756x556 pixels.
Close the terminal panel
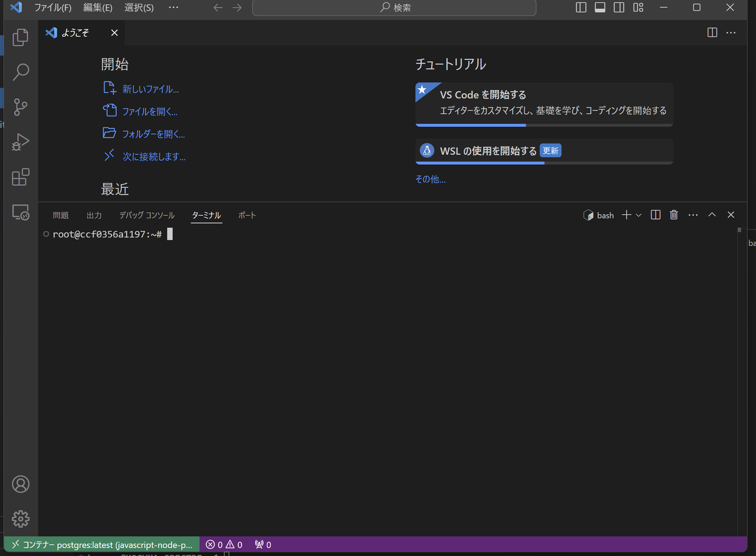pyautogui.click(x=731, y=215)
